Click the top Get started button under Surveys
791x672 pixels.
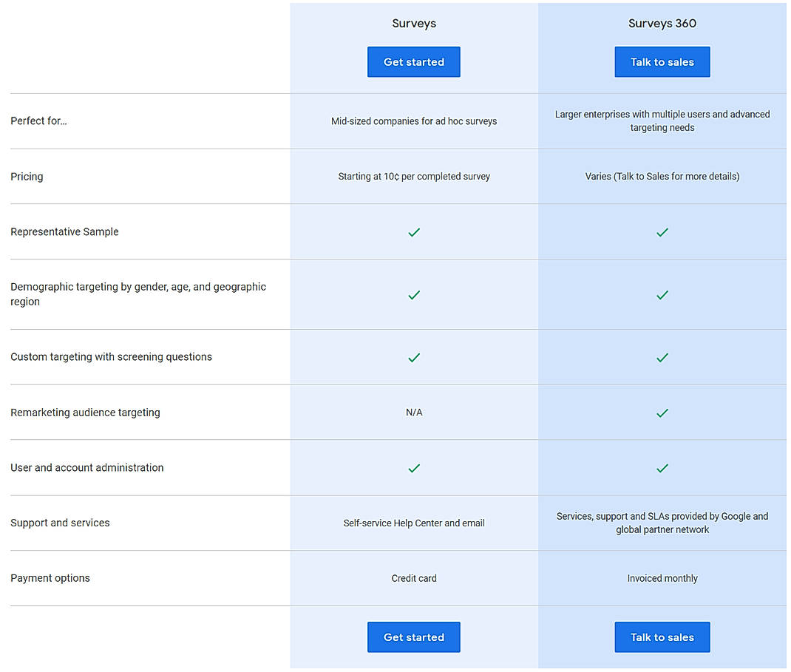pyautogui.click(x=414, y=62)
